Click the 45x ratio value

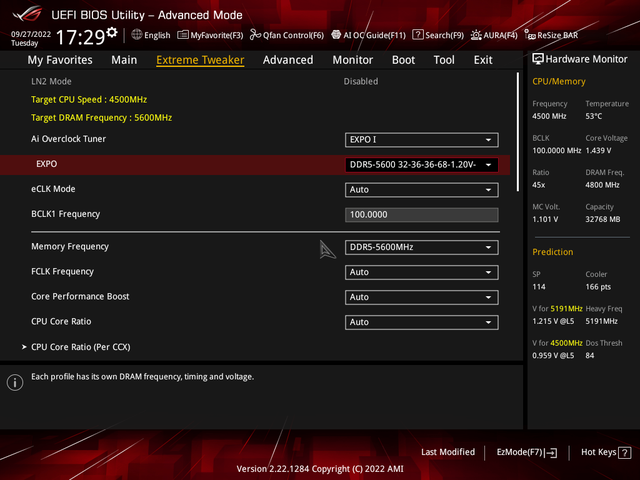coord(538,185)
